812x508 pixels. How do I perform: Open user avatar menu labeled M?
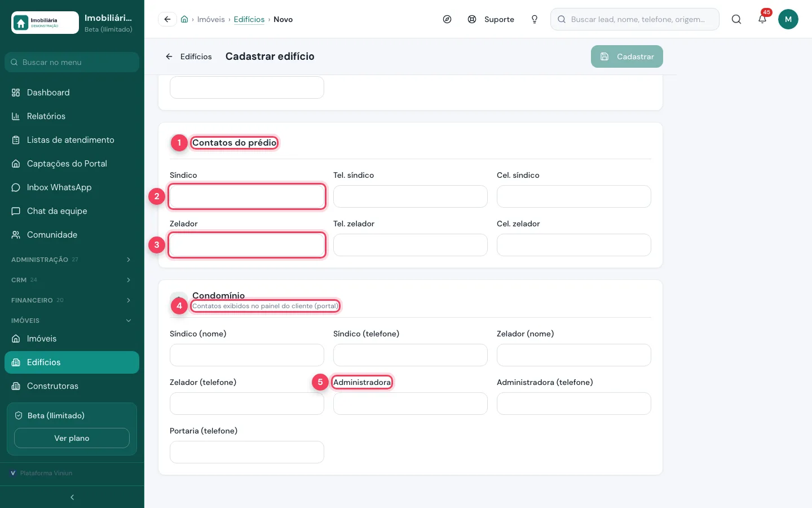(788, 19)
